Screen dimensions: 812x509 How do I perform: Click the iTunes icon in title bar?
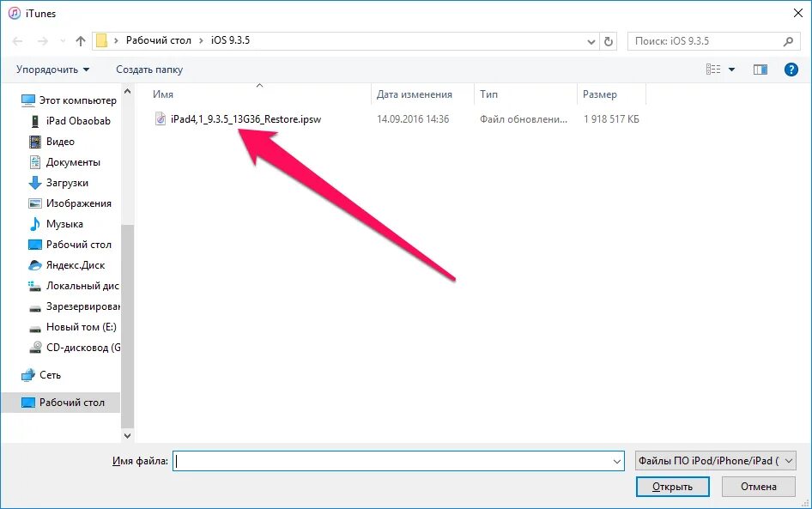[15, 14]
